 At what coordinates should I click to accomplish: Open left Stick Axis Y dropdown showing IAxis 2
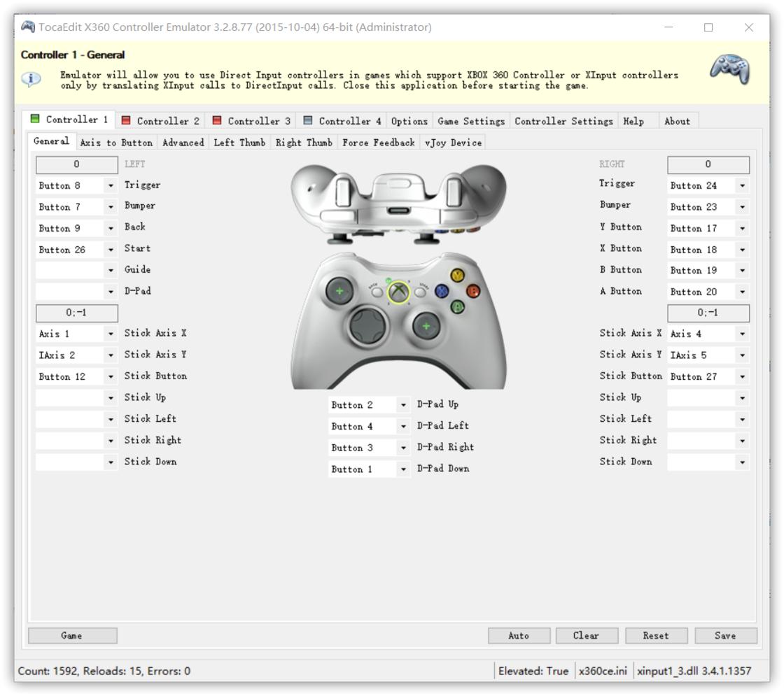pyautogui.click(x=76, y=355)
